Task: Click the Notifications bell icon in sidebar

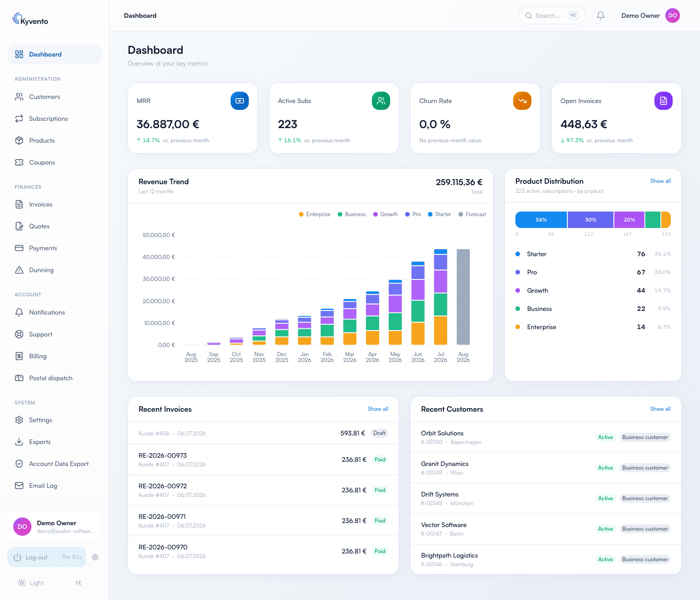Action: point(19,312)
